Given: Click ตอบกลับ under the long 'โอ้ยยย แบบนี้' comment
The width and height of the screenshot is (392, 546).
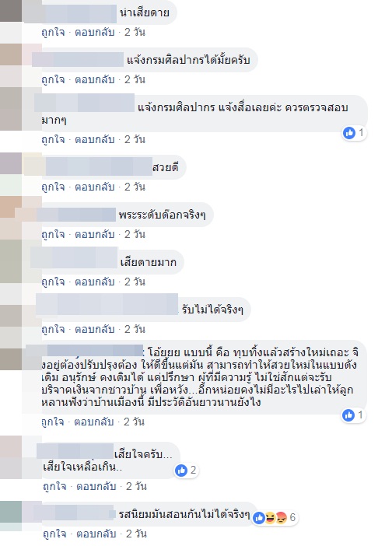Looking at the screenshot, I should point(94,422).
